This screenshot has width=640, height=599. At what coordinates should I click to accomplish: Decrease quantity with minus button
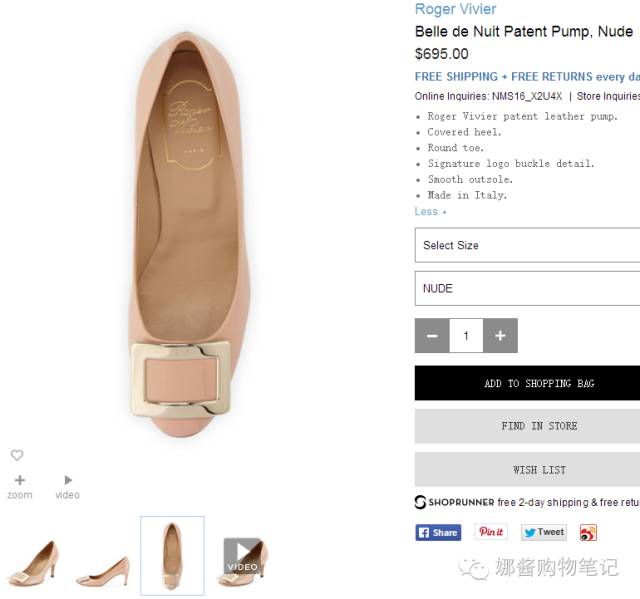click(432, 336)
